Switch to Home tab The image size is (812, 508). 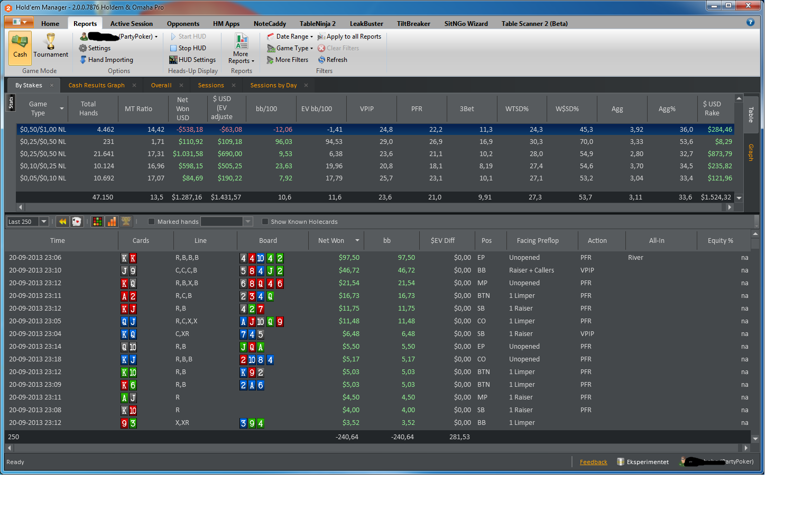(x=50, y=24)
